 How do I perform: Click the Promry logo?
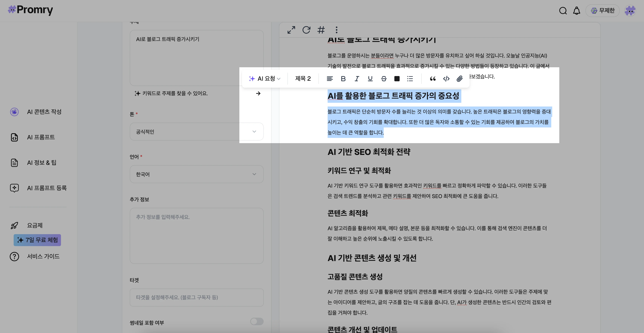pyautogui.click(x=30, y=10)
